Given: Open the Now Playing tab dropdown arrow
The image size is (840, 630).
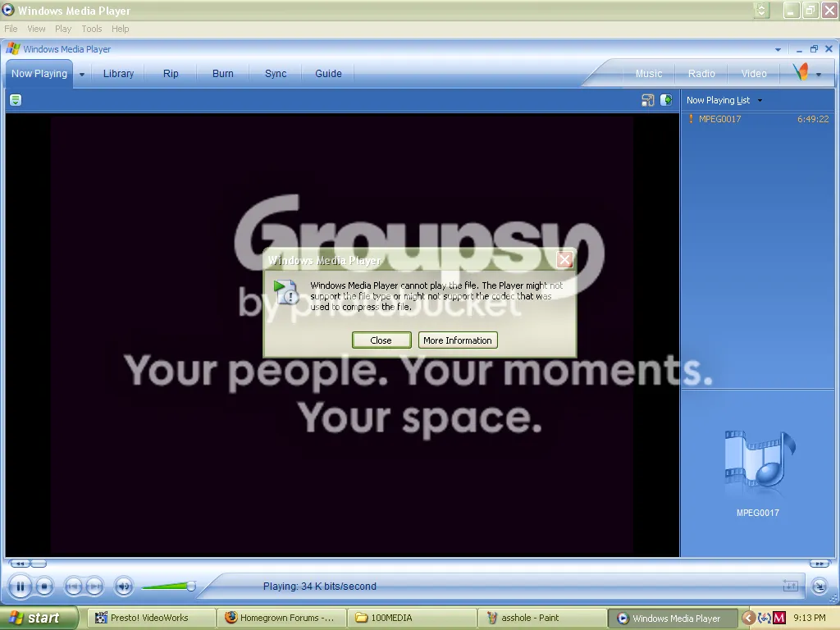Looking at the screenshot, I should [82, 75].
